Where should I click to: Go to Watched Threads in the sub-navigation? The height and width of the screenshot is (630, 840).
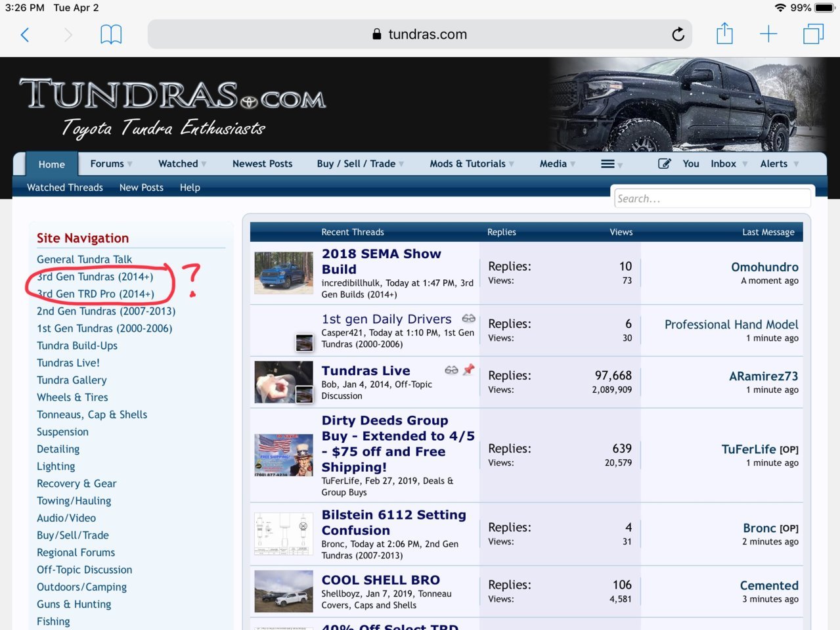click(65, 187)
